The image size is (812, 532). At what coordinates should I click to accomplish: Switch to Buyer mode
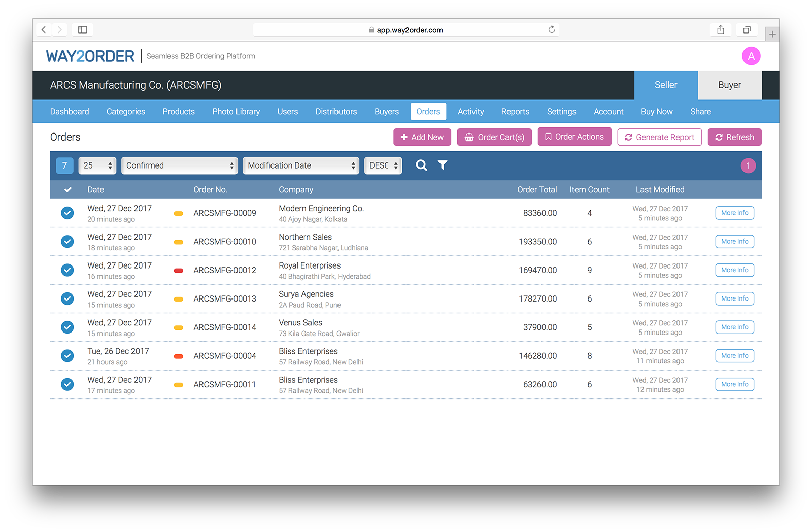click(x=729, y=85)
